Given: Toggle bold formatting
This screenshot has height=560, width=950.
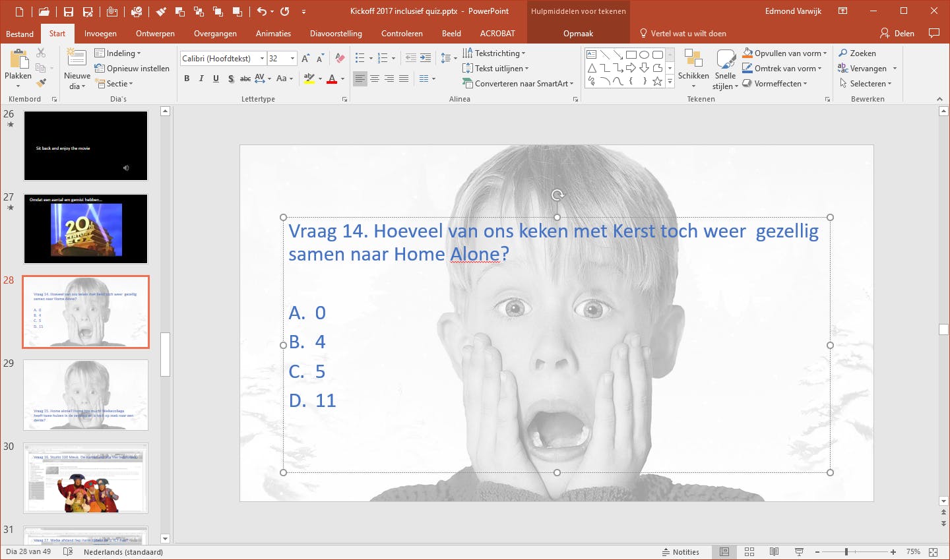Looking at the screenshot, I should click(187, 78).
